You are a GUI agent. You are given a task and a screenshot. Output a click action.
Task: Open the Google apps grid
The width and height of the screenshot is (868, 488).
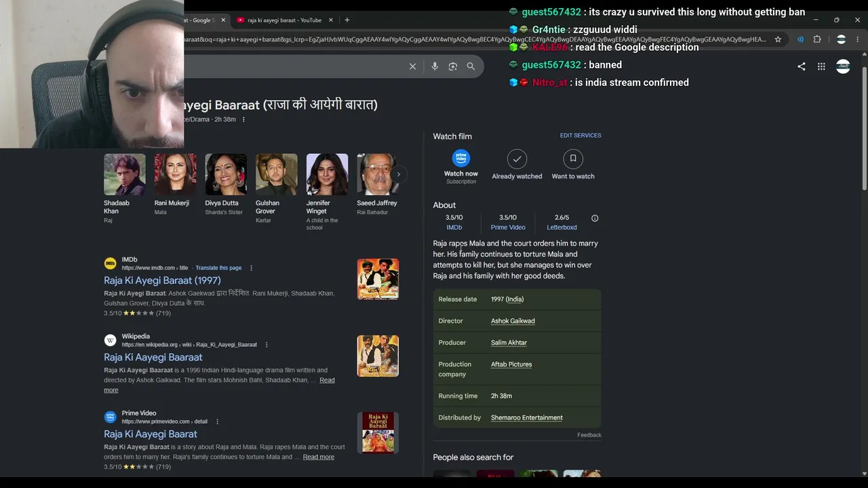pyautogui.click(x=821, y=66)
